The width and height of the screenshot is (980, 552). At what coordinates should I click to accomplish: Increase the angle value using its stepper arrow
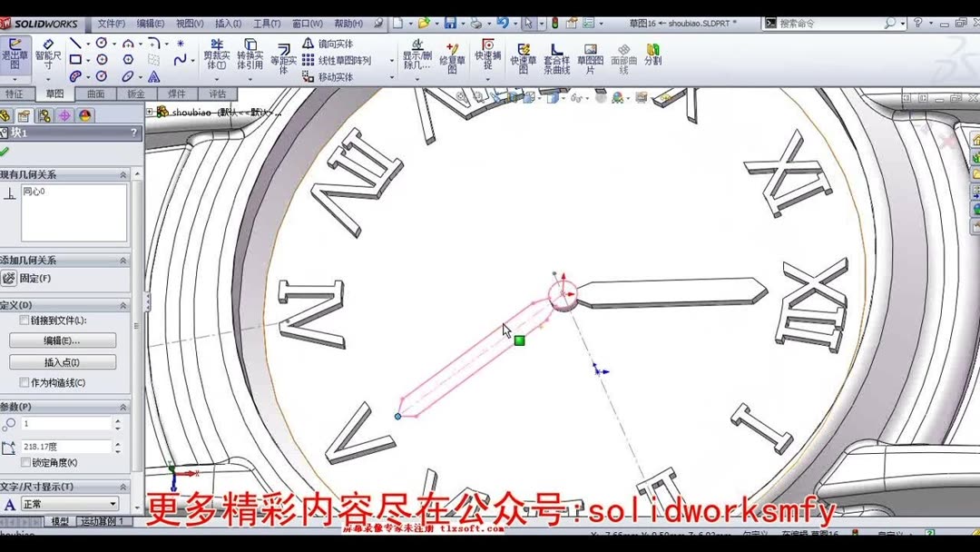[117, 442]
